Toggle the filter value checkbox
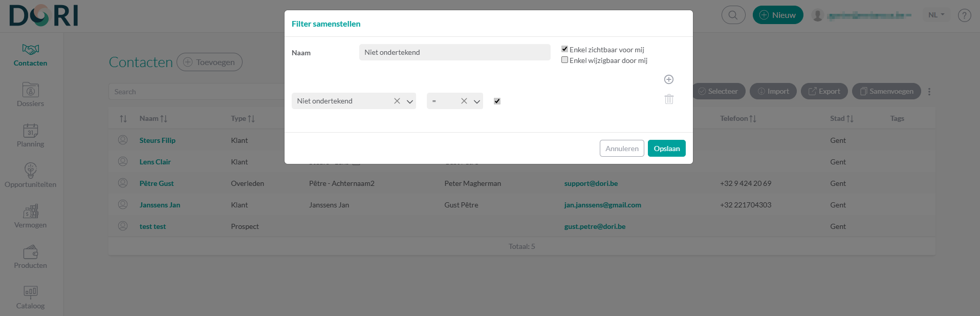 click(x=497, y=101)
